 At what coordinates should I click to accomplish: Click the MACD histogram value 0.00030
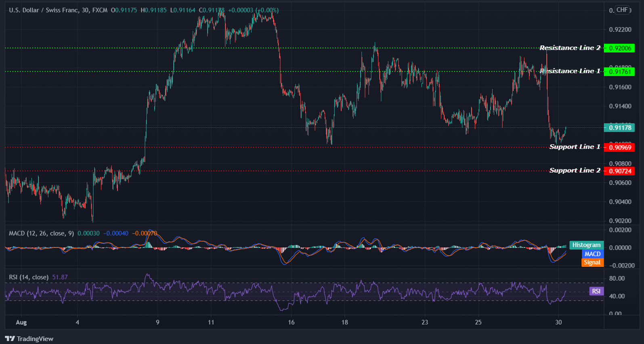pos(88,233)
